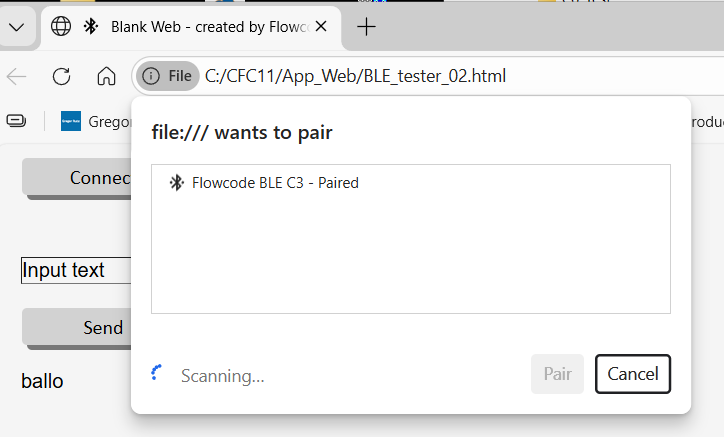Open the tab search dropdown chevron
This screenshot has height=437, width=724.
point(16,28)
